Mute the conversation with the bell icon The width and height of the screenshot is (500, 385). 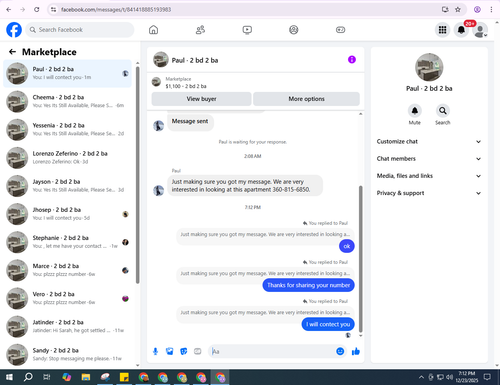[415, 110]
